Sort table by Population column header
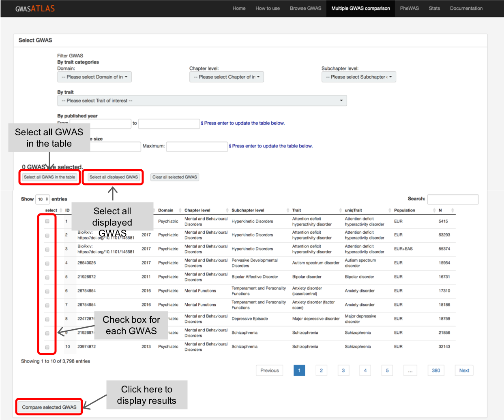Screen dimensions: 504x420 404,210
